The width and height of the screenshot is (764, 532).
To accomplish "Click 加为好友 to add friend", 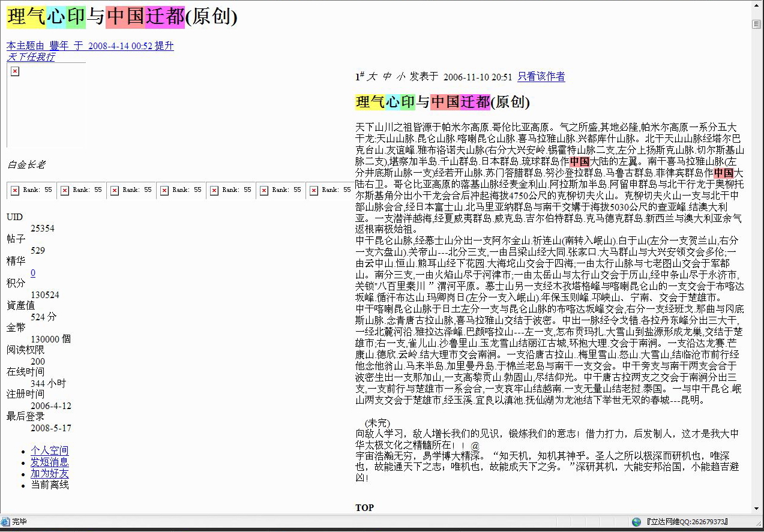I will 50,473.
